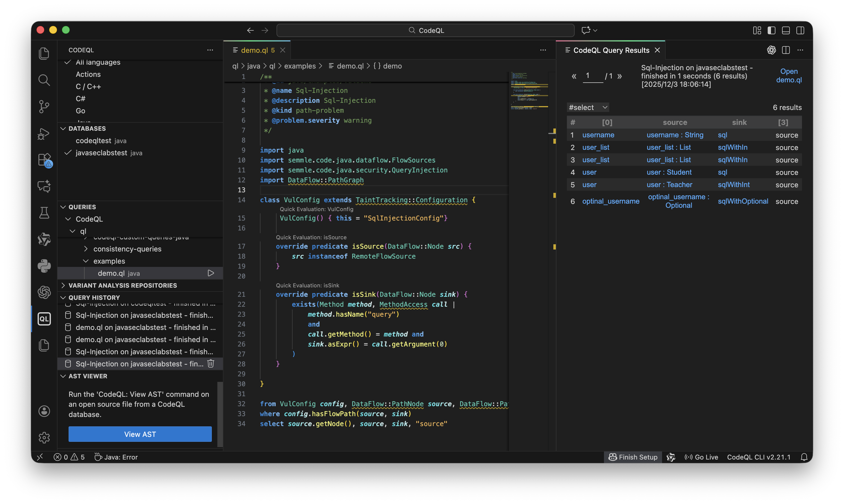This screenshot has height=504, width=844.
Task: Toggle the bottom panel layout button
Action: coord(786,31)
